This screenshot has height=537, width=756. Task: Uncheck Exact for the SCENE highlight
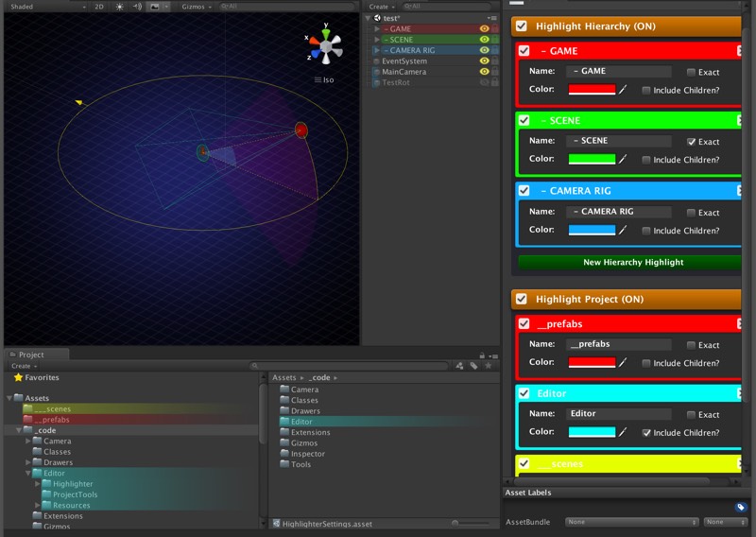692,142
